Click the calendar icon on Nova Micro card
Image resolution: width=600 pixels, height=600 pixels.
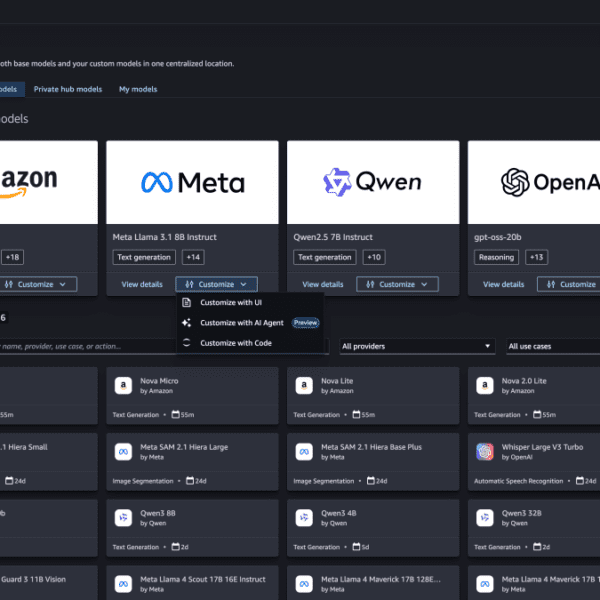175,414
